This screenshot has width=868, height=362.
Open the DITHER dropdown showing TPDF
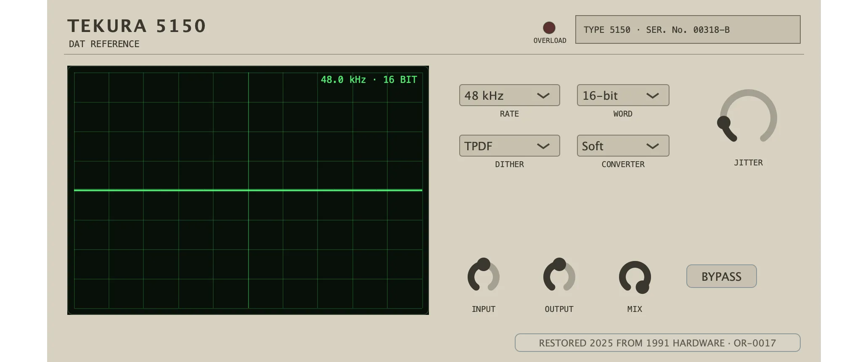[509, 146]
